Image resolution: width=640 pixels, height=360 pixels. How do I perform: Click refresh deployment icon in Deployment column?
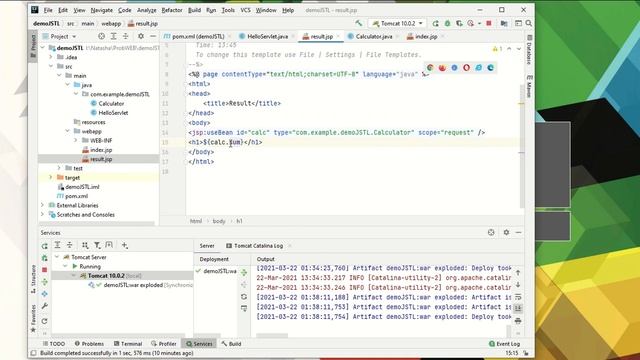coord(244,296)
